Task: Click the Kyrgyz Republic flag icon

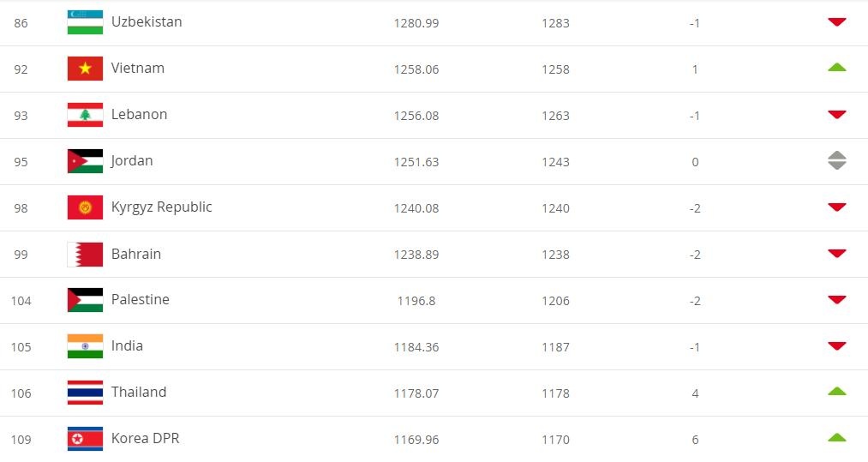Action: (x=85, y=207)
